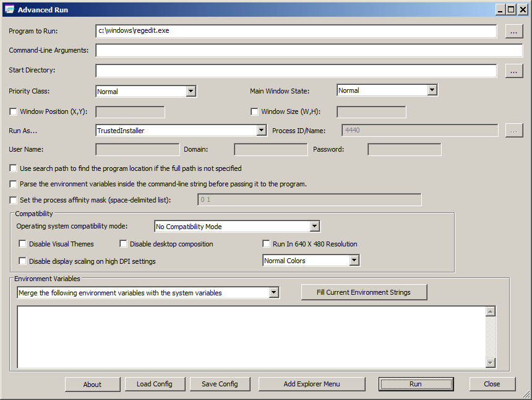Click the Program to Run text field
This screenshot has width=532, height=400.
pyautogui.click(x=296, y=31)
